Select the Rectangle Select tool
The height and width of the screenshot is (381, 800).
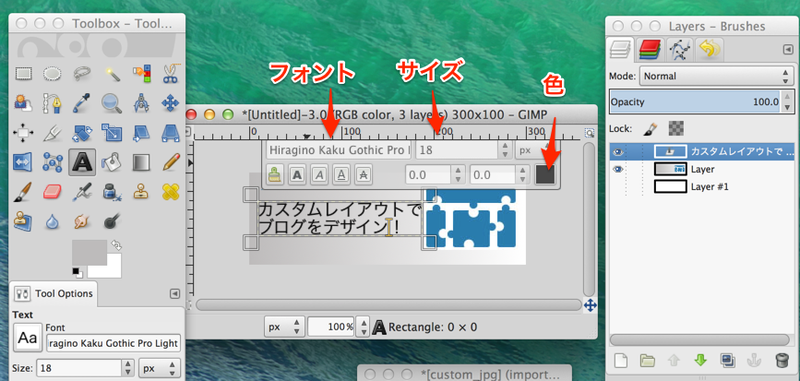click(x=23, y=74)
